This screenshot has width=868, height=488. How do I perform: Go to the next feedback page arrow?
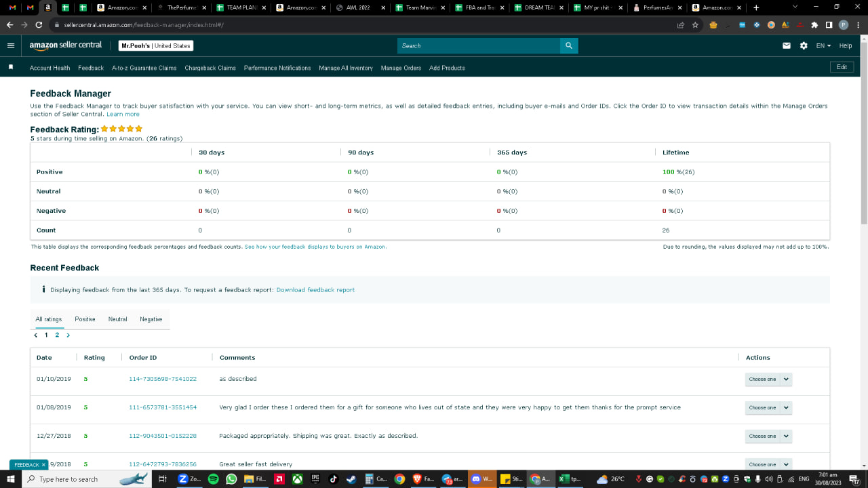coord(68,335)
